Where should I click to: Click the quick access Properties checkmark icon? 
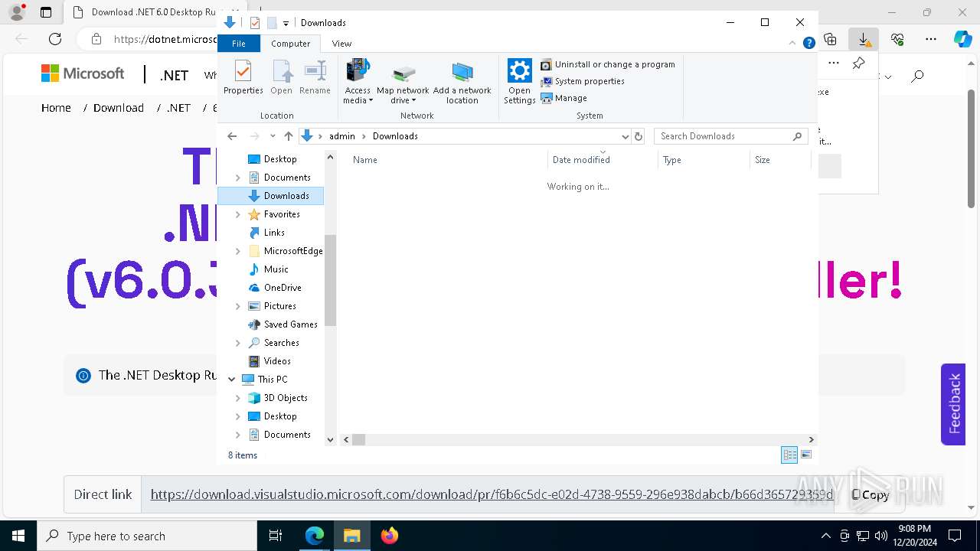tap(255, 23)
